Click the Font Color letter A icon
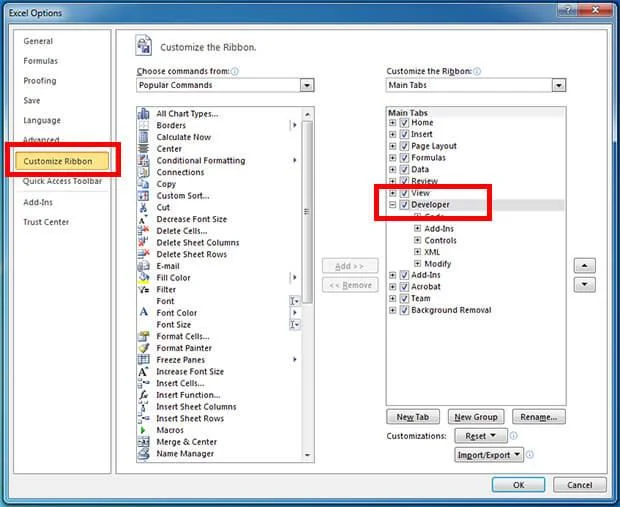Screen dimensions: 620x507 tap(143, 312)
